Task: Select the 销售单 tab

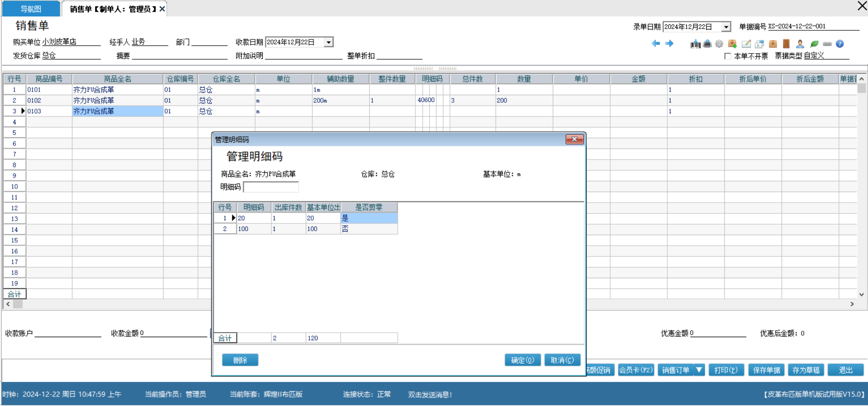Action: click(x=113, y=9)
